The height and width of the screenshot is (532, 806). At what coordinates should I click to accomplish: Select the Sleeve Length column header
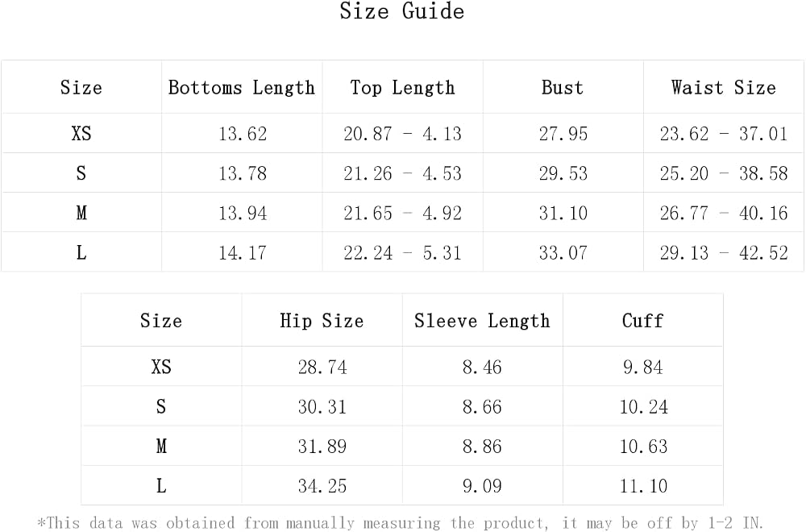[x=482, y=321]
